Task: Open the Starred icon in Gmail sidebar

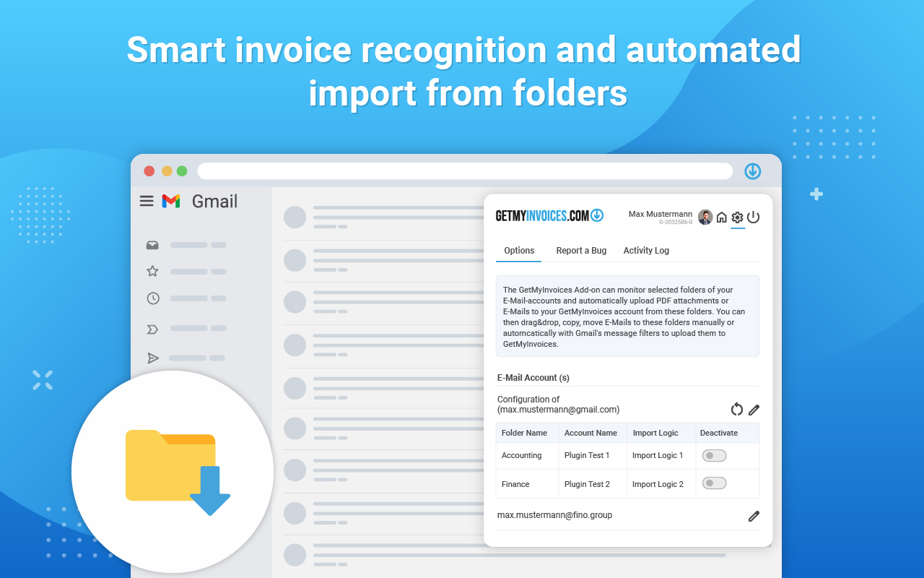Action: [x=152, y=271]
